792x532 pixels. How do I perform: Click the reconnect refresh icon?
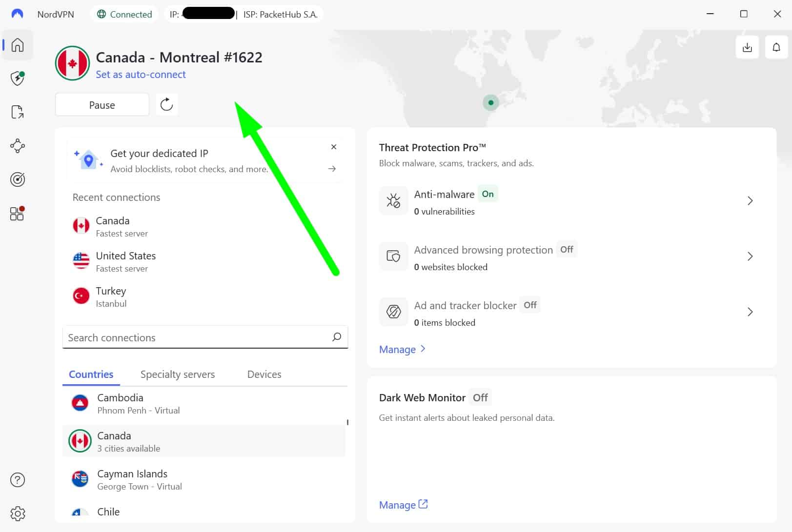pyautogui.click(x=166, y=104)
